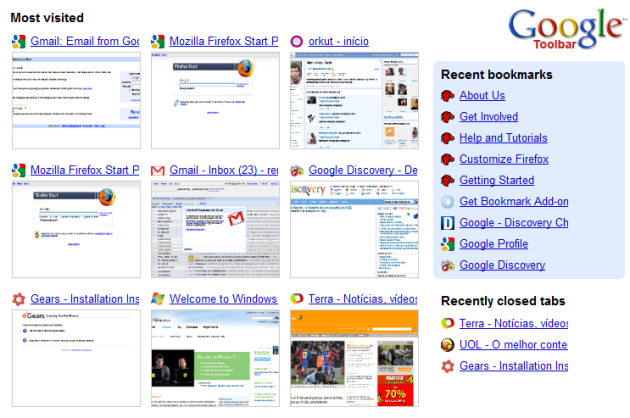Screen dimensions: 630x418
Task: Open the Terra news page thumbnail
Action: [354, 358]
